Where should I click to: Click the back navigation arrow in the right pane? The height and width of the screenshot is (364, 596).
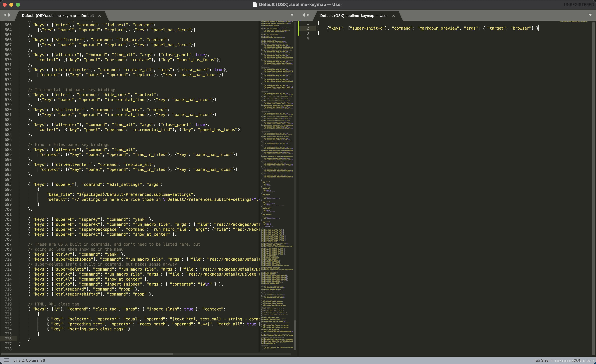303,15
